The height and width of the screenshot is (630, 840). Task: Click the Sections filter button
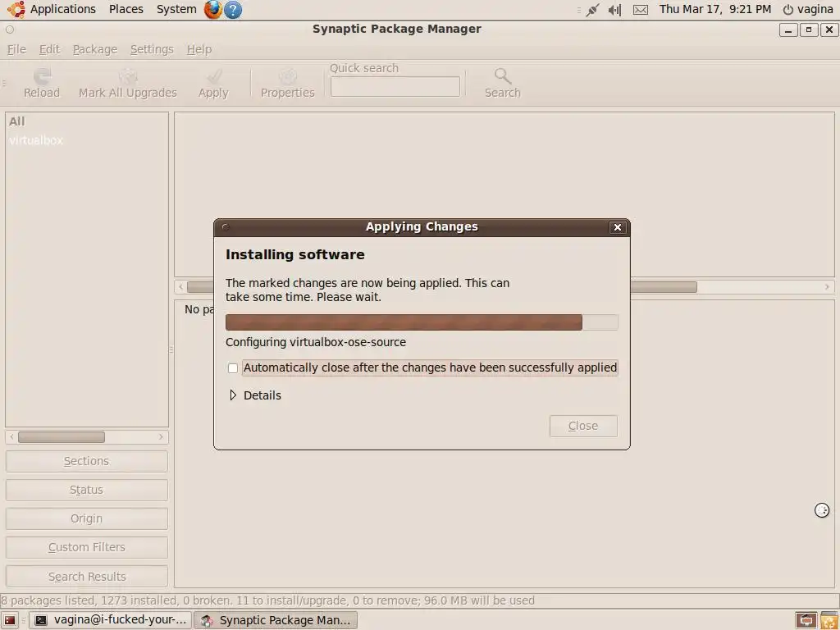(x=86, y=461)
